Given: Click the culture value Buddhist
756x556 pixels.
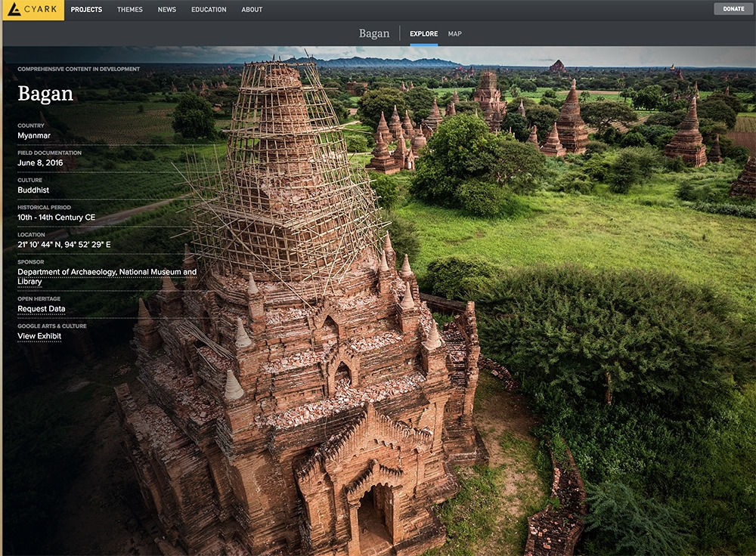Looking at the screenshot, I should coord(33,190).
